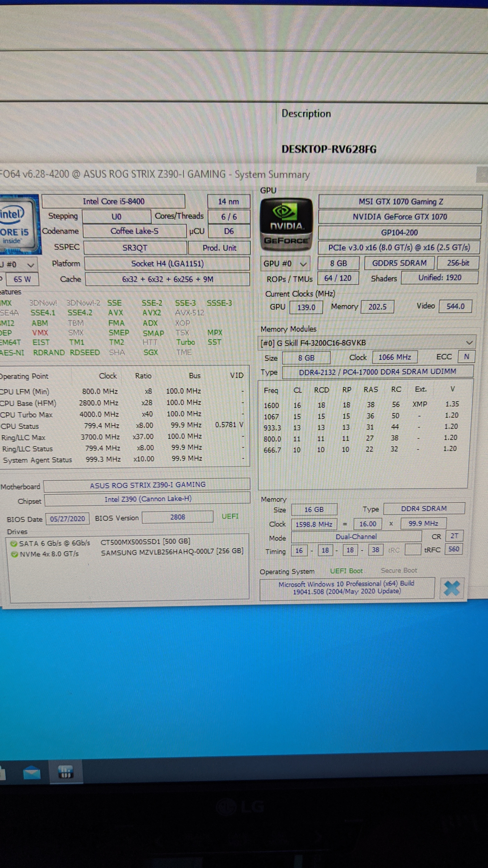Select the 666.7 frequency timing row
Image resolution: width=488 pixels, height=868 pixels.
361,449
